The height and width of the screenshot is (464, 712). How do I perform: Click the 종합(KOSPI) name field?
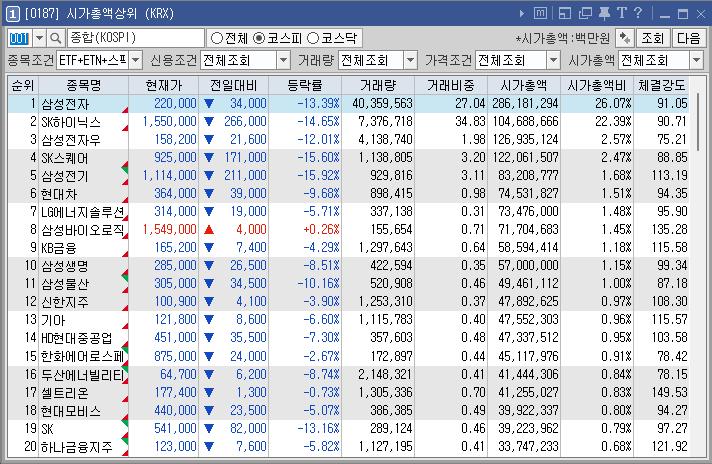pyautogui.click(x=135, y=38)
